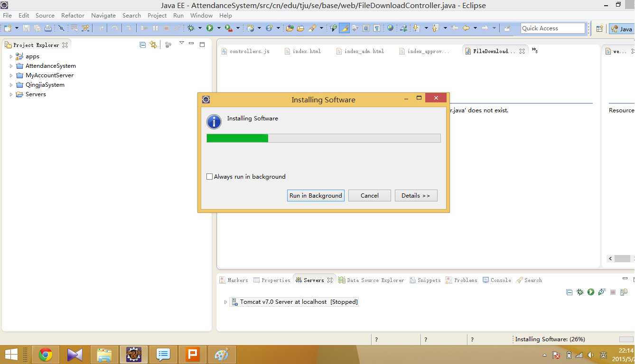
Task: Open the Problems view tab
Action: click(x=461, y=280)
